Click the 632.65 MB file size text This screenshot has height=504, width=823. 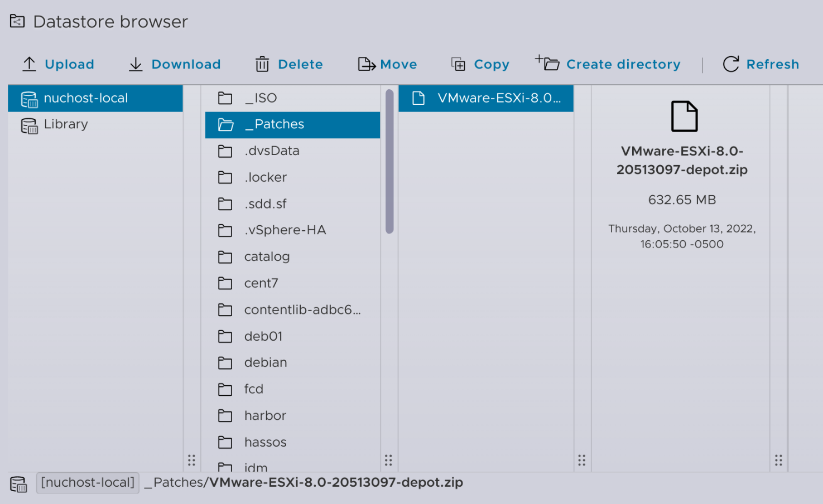pos(682,200)
